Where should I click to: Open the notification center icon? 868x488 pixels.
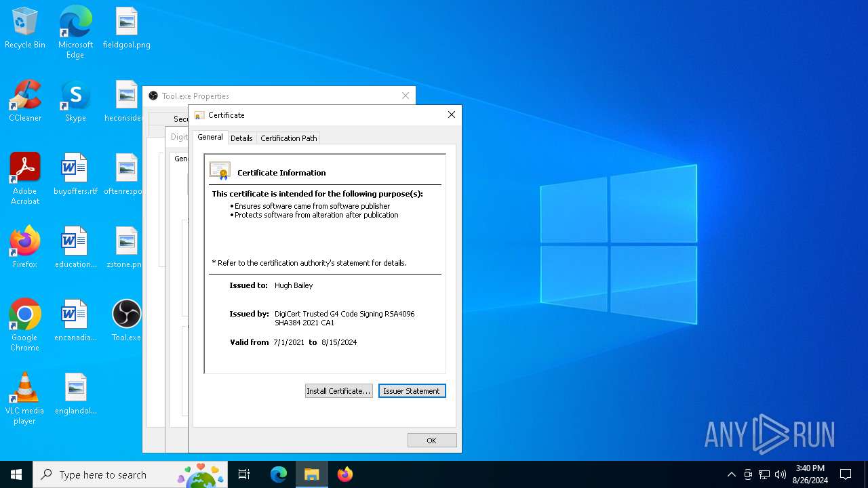coord(846,474)
